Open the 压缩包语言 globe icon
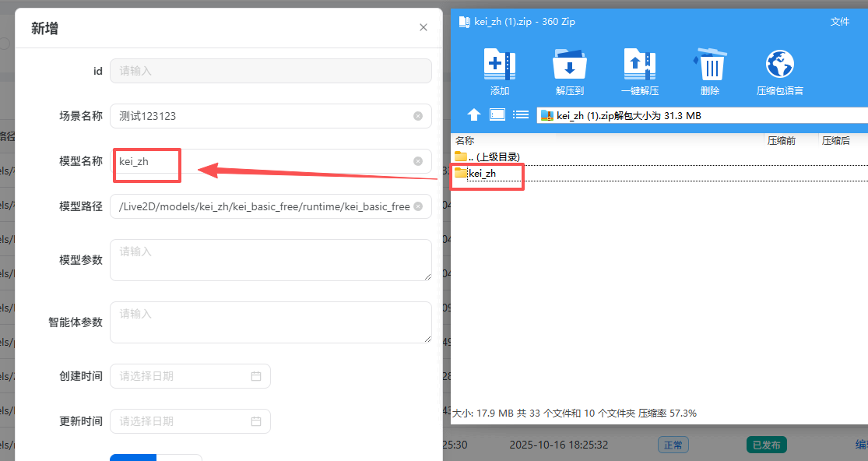The height and width of the screenshot is (461, 868). click(779, 65)
